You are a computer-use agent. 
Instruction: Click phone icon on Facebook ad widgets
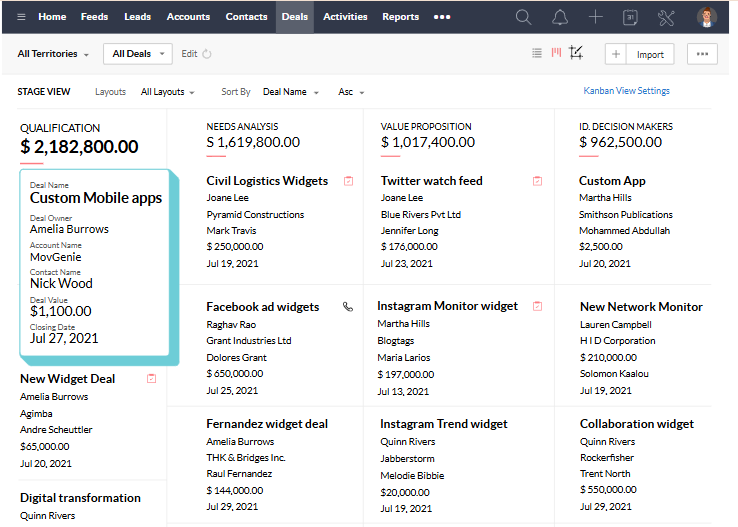[348, 307]
